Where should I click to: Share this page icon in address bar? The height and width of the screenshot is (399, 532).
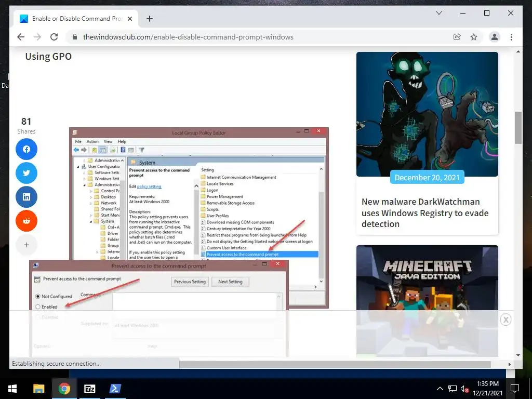coord(457,37)
